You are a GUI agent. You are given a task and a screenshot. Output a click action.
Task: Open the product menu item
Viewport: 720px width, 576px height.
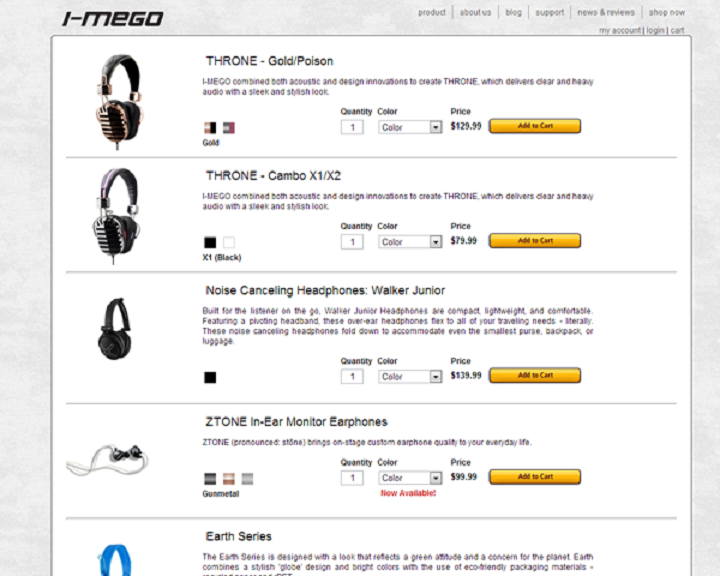432,12
